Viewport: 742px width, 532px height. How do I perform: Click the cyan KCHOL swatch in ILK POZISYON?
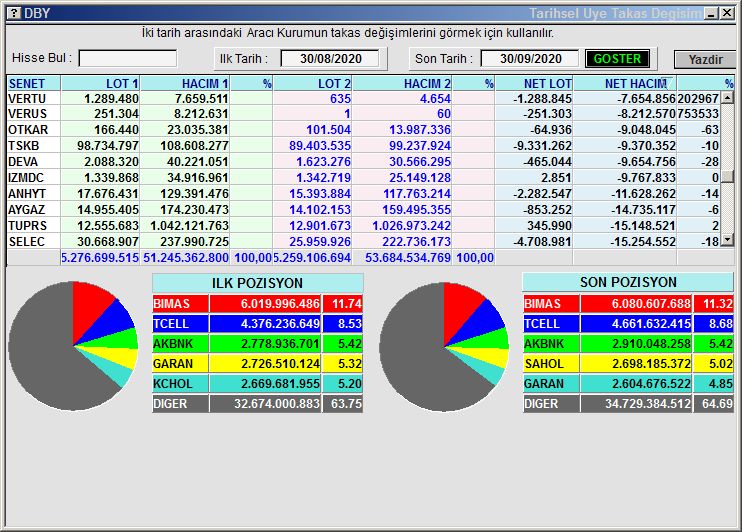coord(180,384)
